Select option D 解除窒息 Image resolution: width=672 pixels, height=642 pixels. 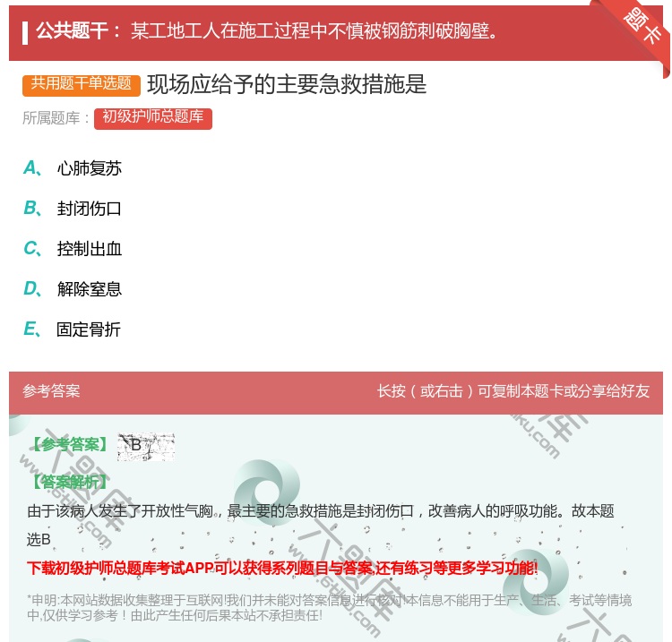(x=73, y=289)
